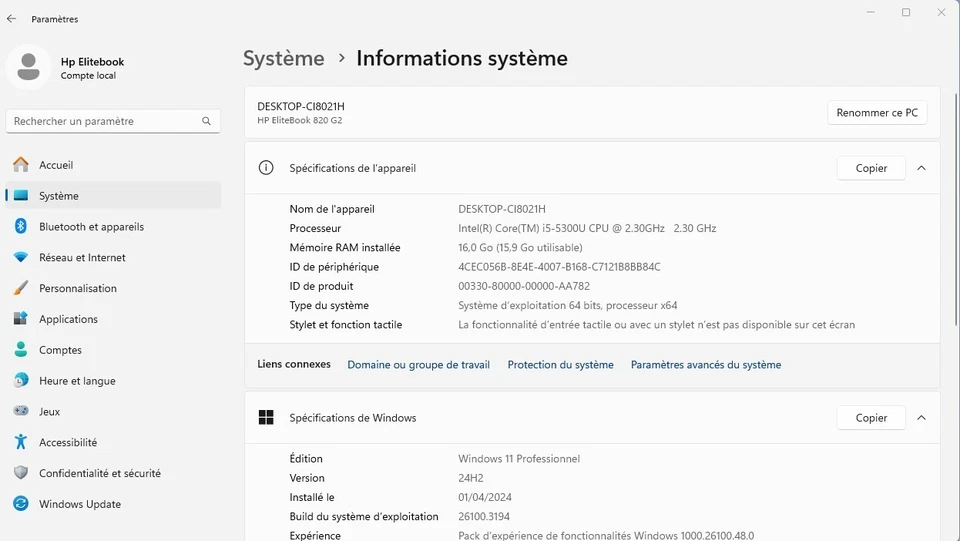The image size is (960, 541).
Task: Click the install date 01/04/2024
Action: pyautogui.click(x=485, y=497)
